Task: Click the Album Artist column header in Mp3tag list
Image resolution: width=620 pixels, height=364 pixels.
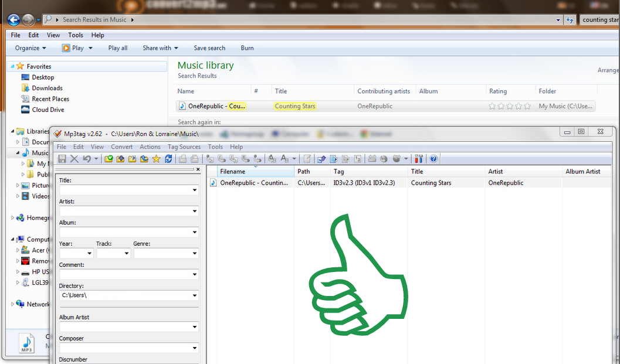Action: 587,172
